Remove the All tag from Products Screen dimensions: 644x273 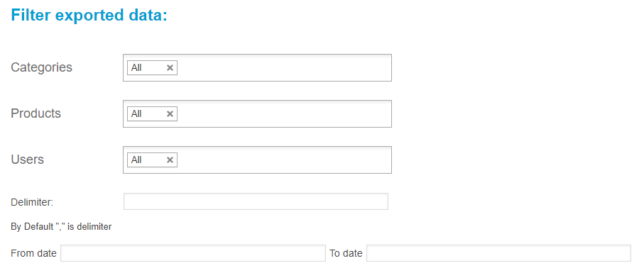click(x=170, y=114)
